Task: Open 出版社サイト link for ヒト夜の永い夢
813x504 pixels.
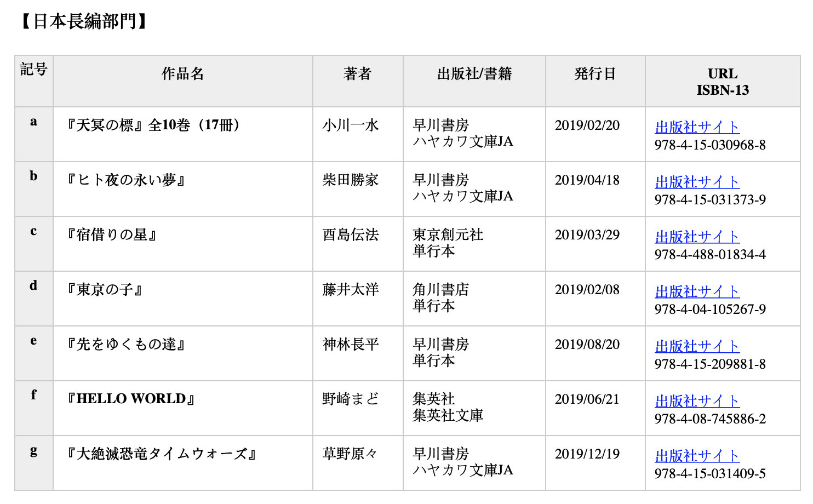Action: coord(697,182)
